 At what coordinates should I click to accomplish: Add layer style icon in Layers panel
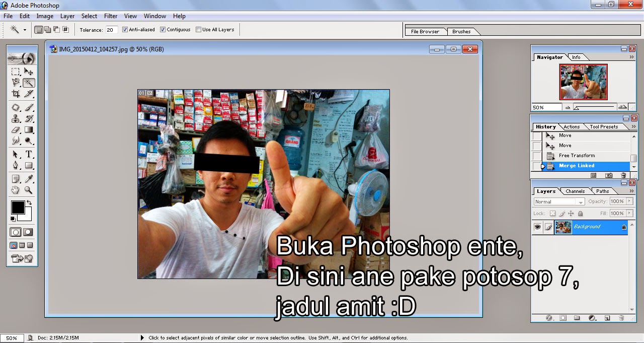tap(549, 318)
